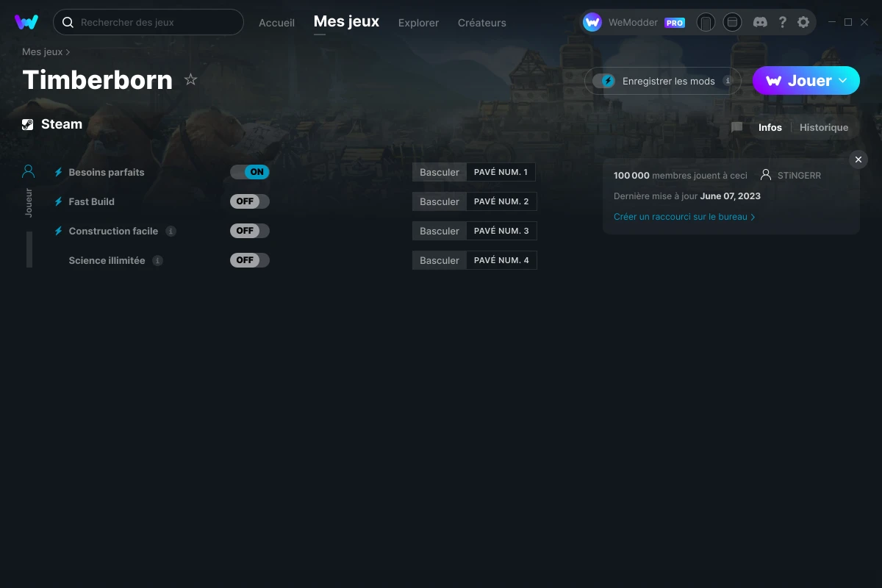
Task: Click the June 07, 2023 update date
Action: tap(731, 196)
